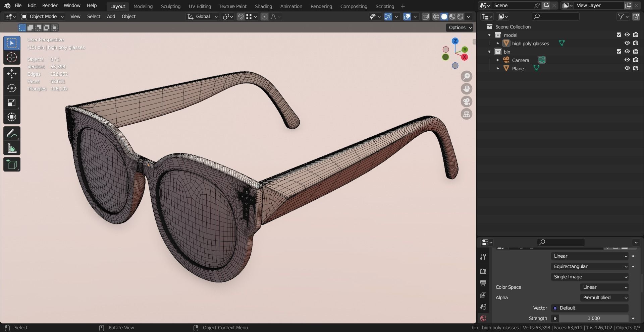Image resolution: width=644 pixels, height=332 pixels.
Task: Open the World properties tab
Action: 483,318
